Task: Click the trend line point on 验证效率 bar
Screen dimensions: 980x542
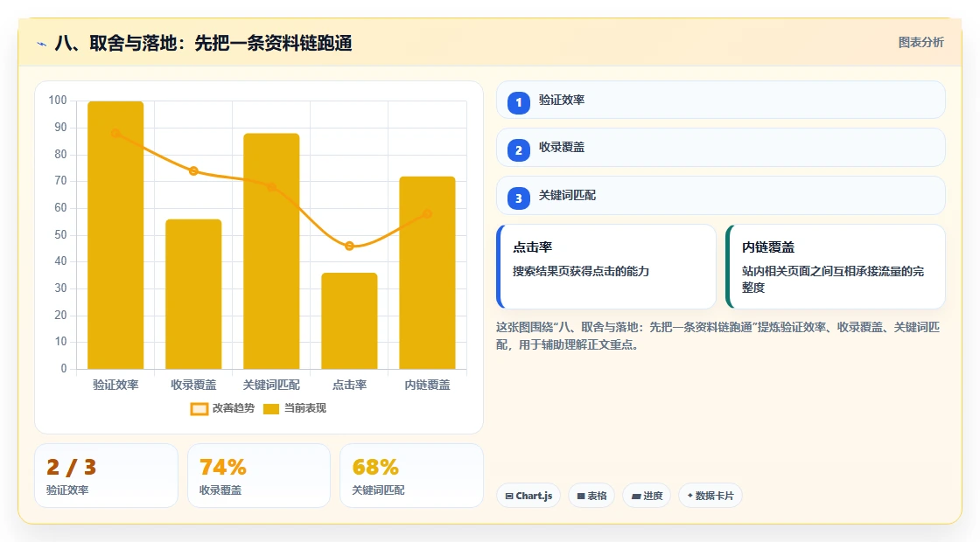Action: pos(115,133)
